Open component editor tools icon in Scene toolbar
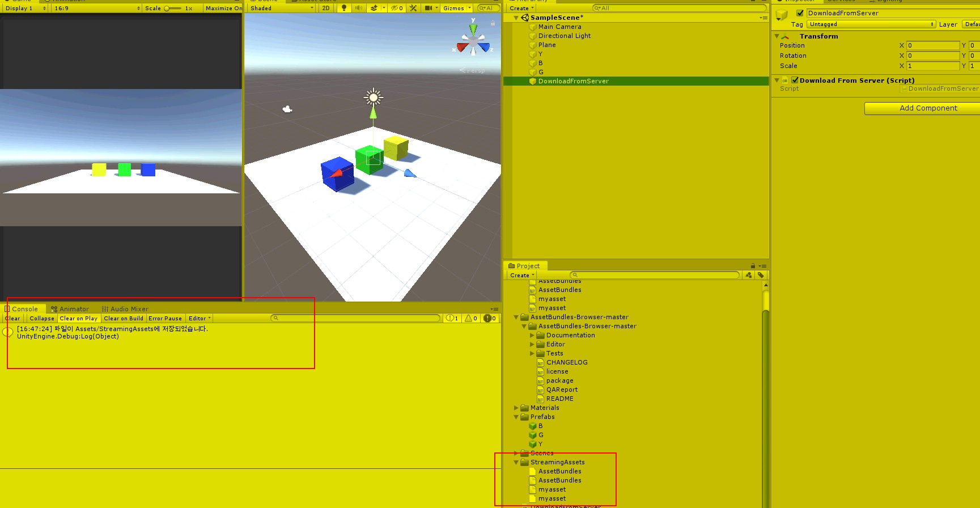 point(413,8)
